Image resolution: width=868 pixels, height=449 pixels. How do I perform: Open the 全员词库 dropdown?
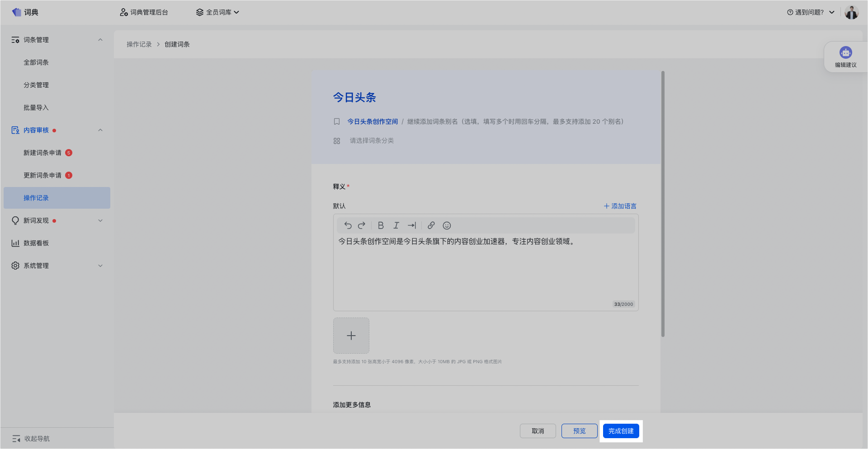(217, 12)
